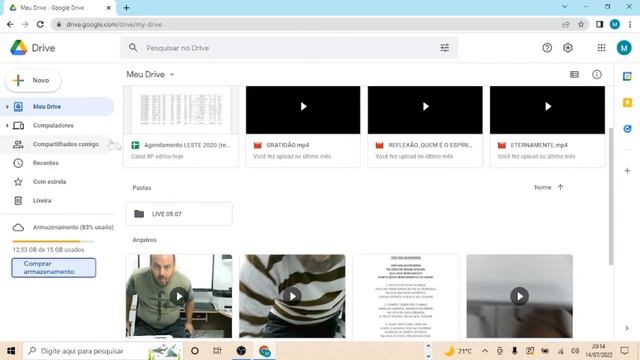This screenshot has height=360, width=640.
Task: Open Chrome from the taskbar
Action: click(x=264, y=351)
